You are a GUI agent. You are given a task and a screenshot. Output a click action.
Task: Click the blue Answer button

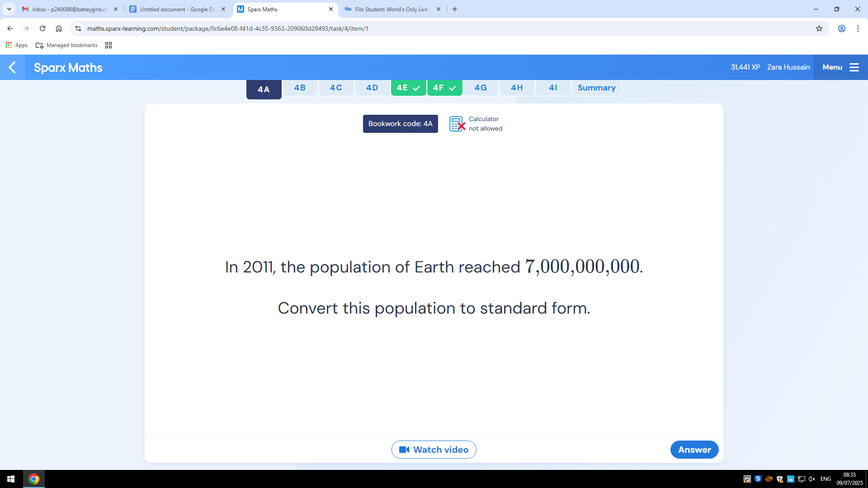[694, 450]
